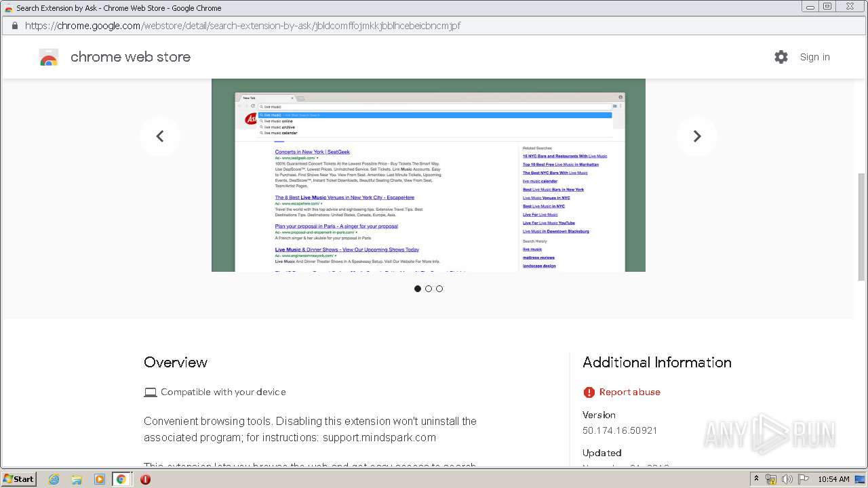Open the network tray icon
Viewport: 868px width, 488px height.
tap(771, 479)
